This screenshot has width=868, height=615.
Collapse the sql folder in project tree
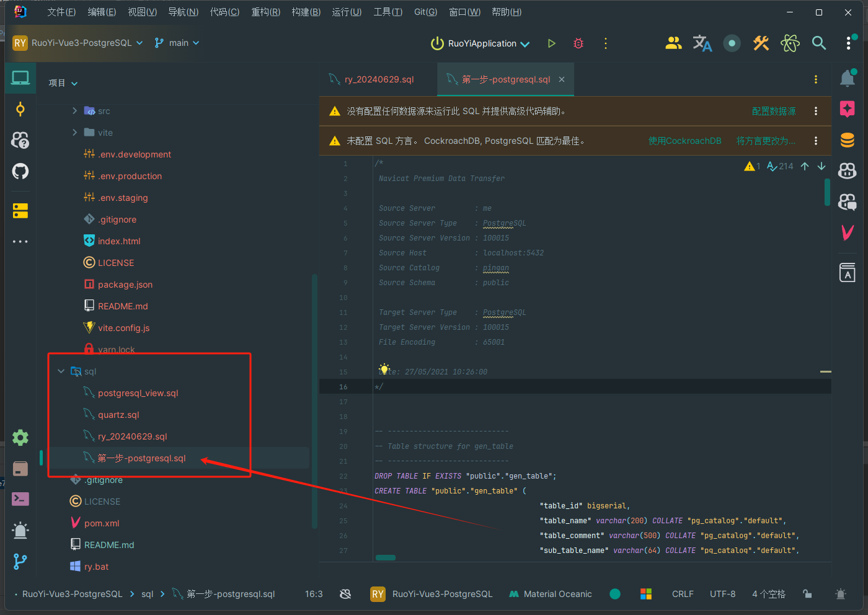[61, 371]
